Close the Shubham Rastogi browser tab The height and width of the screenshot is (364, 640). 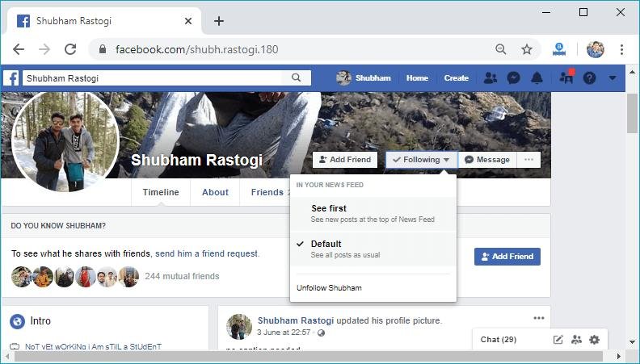tap(188, 21)
